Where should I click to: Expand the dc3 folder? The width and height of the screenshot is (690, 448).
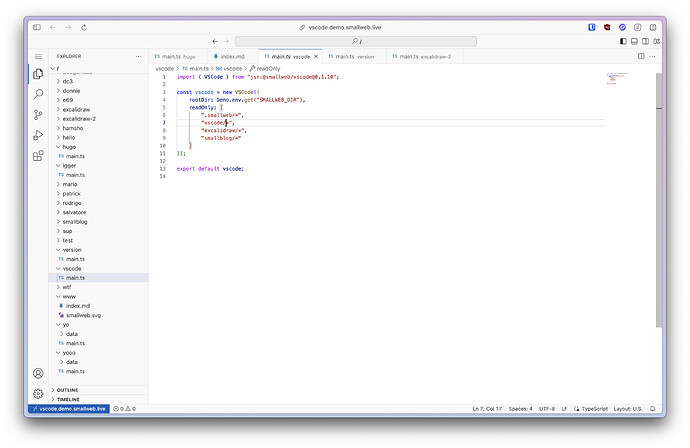[x=99, y=81]
